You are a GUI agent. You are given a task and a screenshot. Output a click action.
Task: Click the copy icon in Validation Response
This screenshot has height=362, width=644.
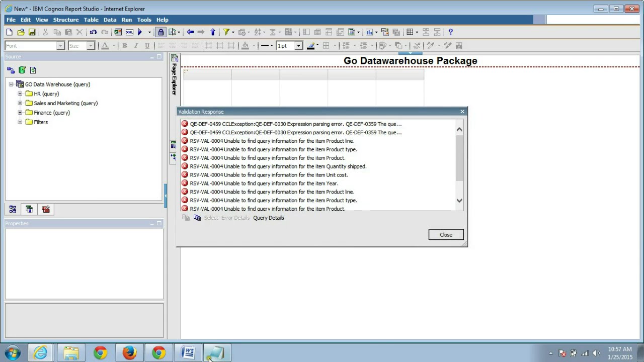click(x=186, y=218)
